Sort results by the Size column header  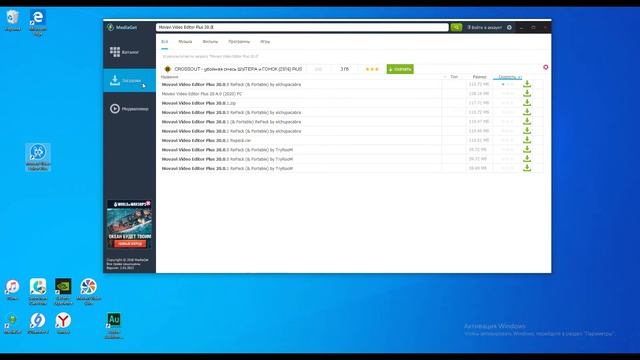tap(479, 77)
